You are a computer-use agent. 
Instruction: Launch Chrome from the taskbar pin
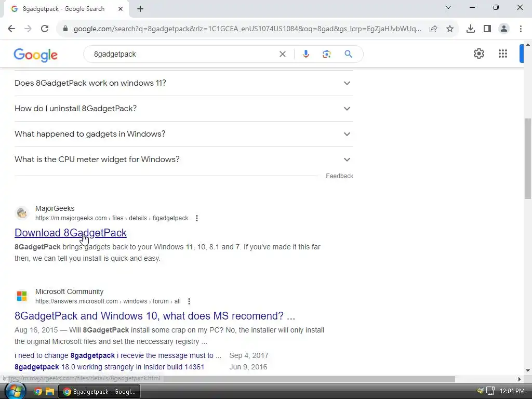[37, 392]
